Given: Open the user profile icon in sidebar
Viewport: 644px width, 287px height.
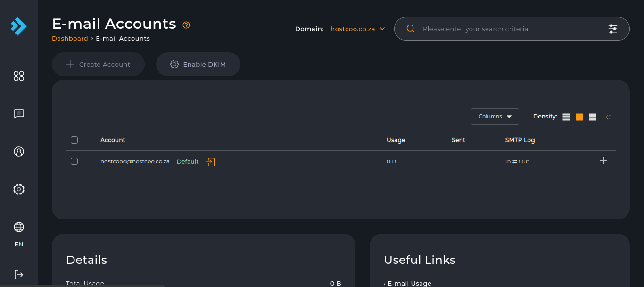Looking at the screenshot, I should 19,152.
